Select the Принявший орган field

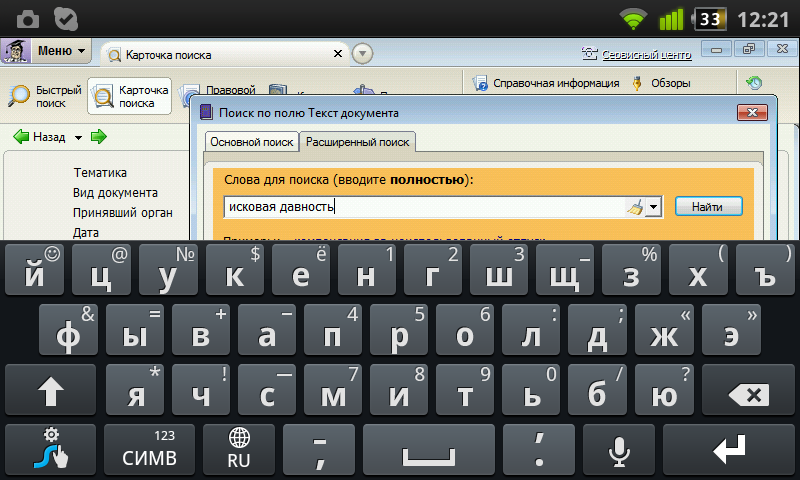point(122,213)
